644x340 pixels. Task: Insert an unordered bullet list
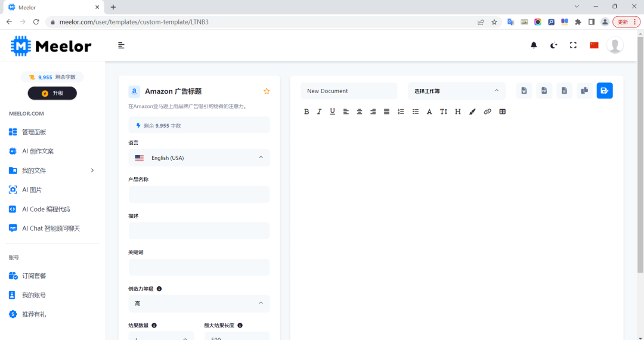point(415,112)
